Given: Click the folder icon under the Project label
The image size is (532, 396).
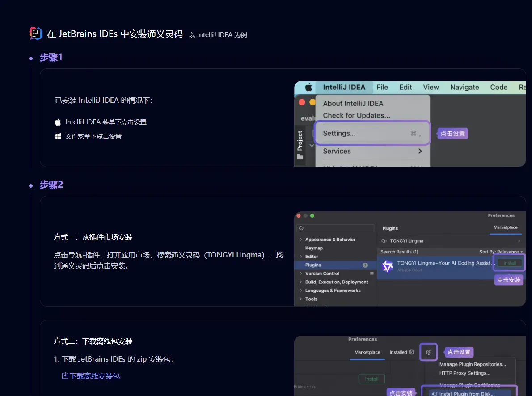Looking at the screenshot, I should click(x=300, y=156).
